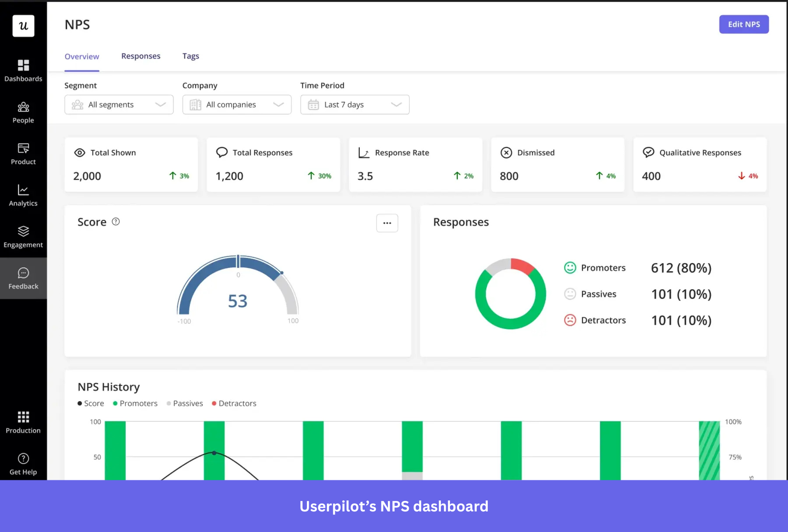
Task: Open the Tags tab
Action: [x=190, y=56]
